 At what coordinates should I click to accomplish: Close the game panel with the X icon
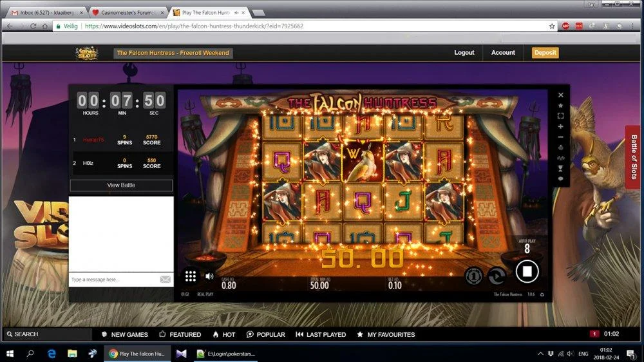point(561,95)
